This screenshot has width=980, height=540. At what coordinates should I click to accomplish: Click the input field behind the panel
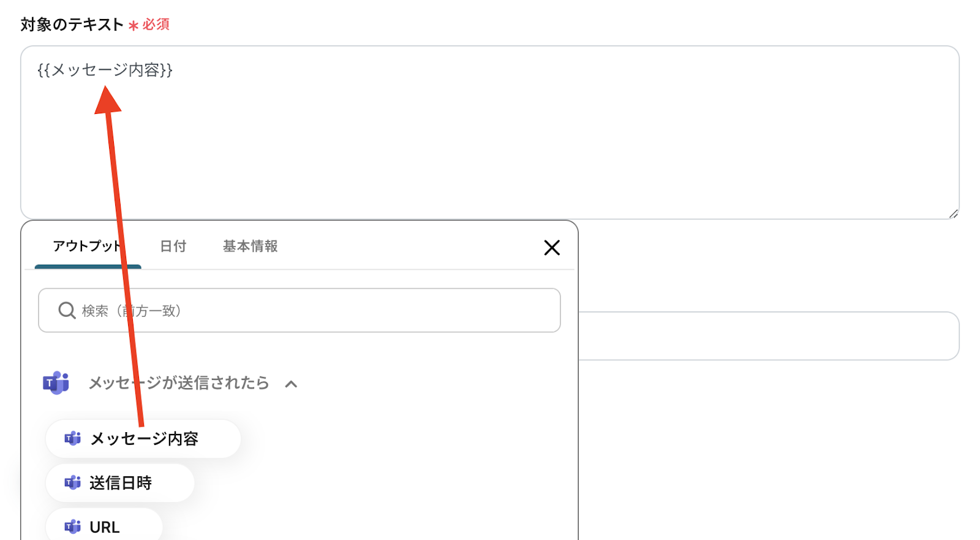(x=766, y=336)
